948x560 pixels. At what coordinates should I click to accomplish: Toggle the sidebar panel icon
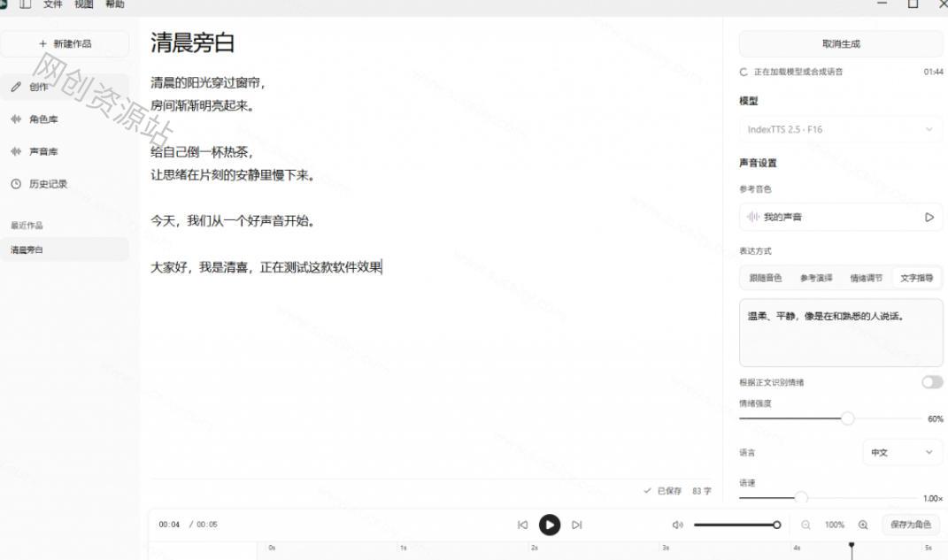click(x=25, y=4)
